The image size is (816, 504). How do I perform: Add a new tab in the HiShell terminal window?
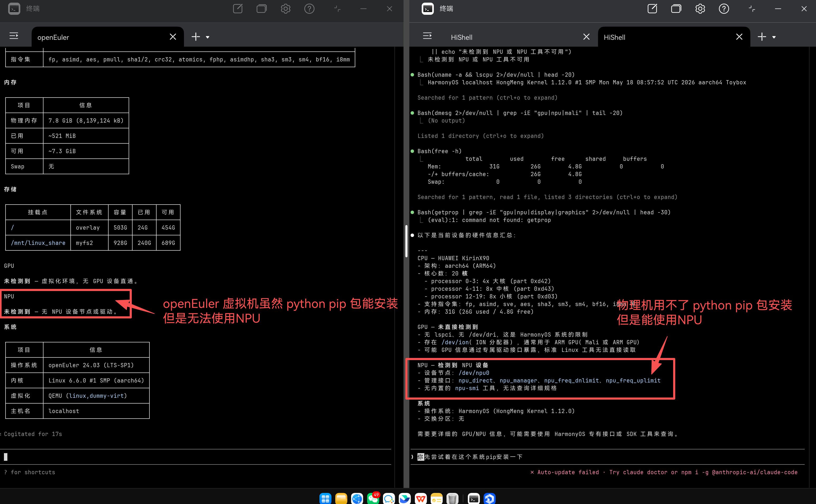coord(762,37)
